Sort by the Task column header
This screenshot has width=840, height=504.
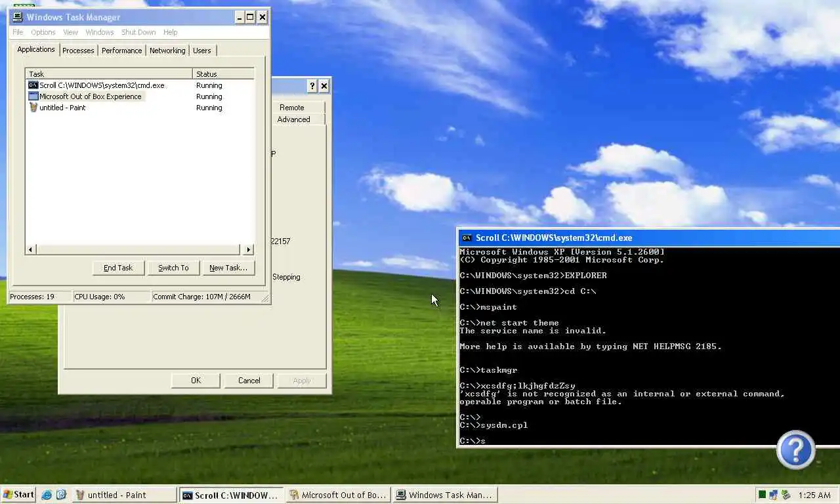click(109, 74)
